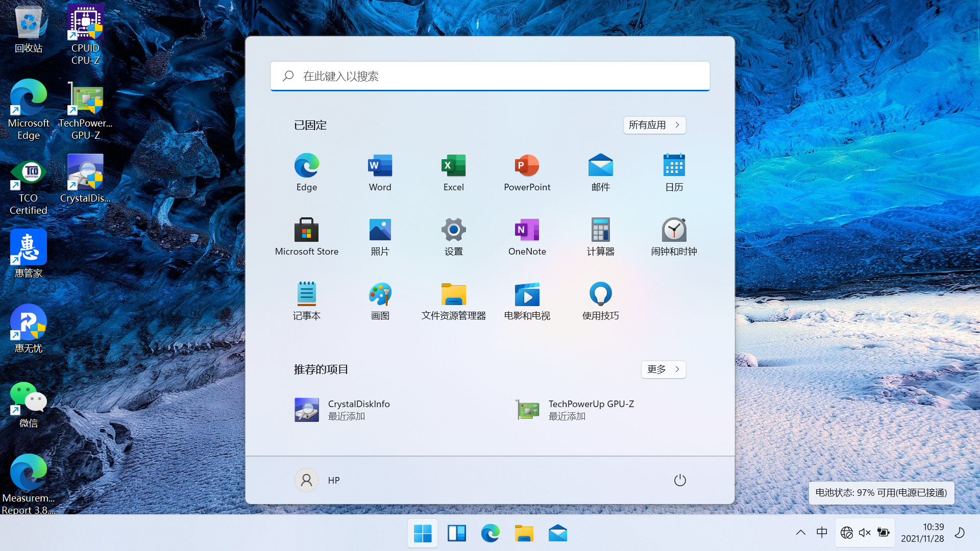
Task: Open Excel in Start menu
Action: [454, 172]
